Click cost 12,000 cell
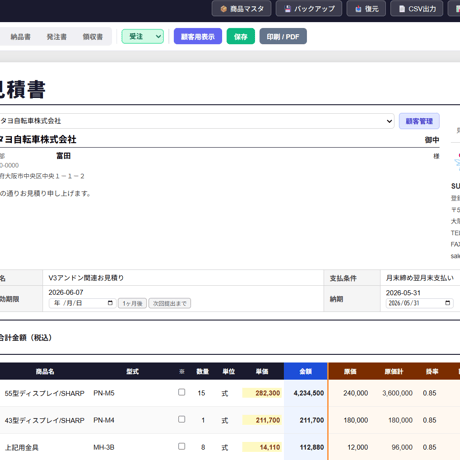Screen dimensions: 460x460 click(x=358, y=447)
